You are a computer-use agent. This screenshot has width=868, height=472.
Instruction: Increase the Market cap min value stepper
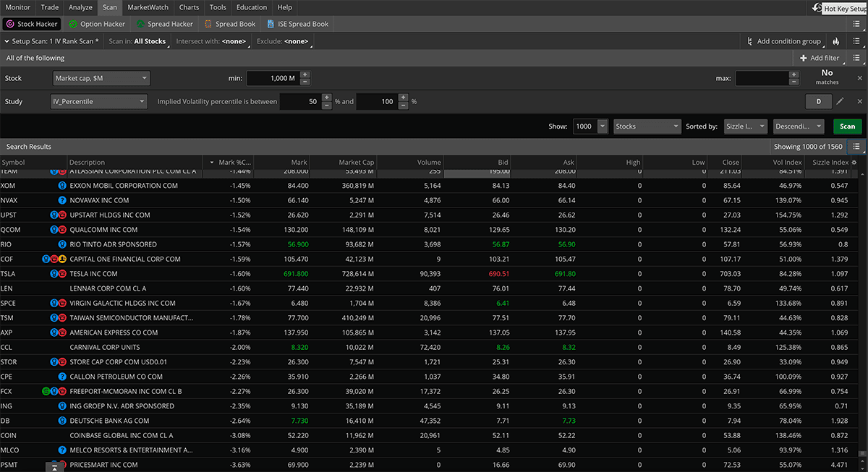tap(305, 74)
